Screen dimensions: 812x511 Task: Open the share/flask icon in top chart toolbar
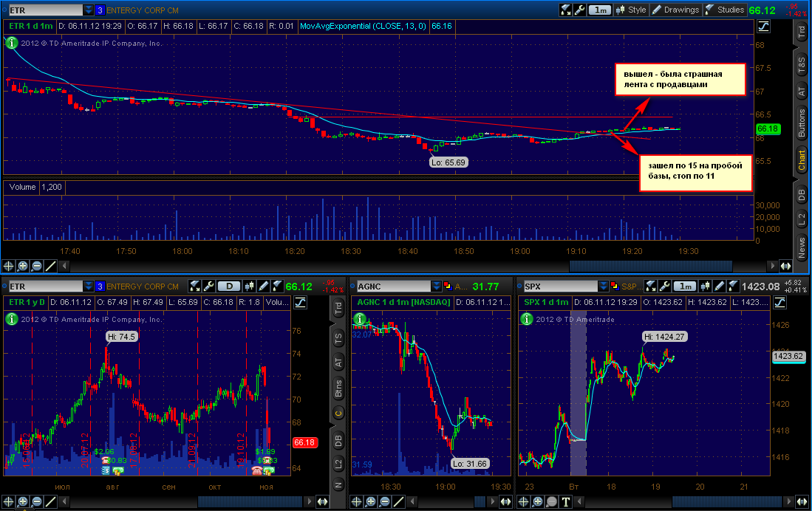click(565, 10)
